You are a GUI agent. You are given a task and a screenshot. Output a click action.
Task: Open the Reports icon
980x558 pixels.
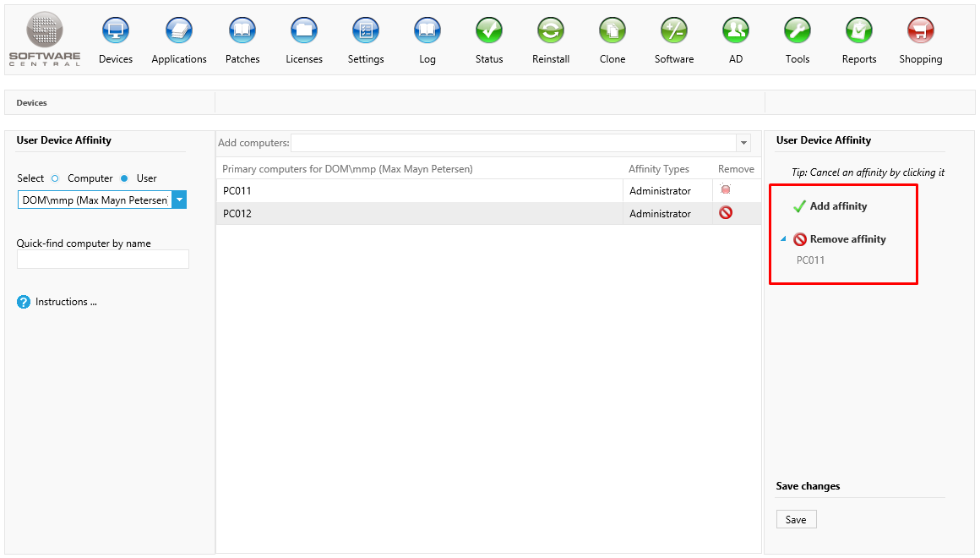[x=859, y=31]
